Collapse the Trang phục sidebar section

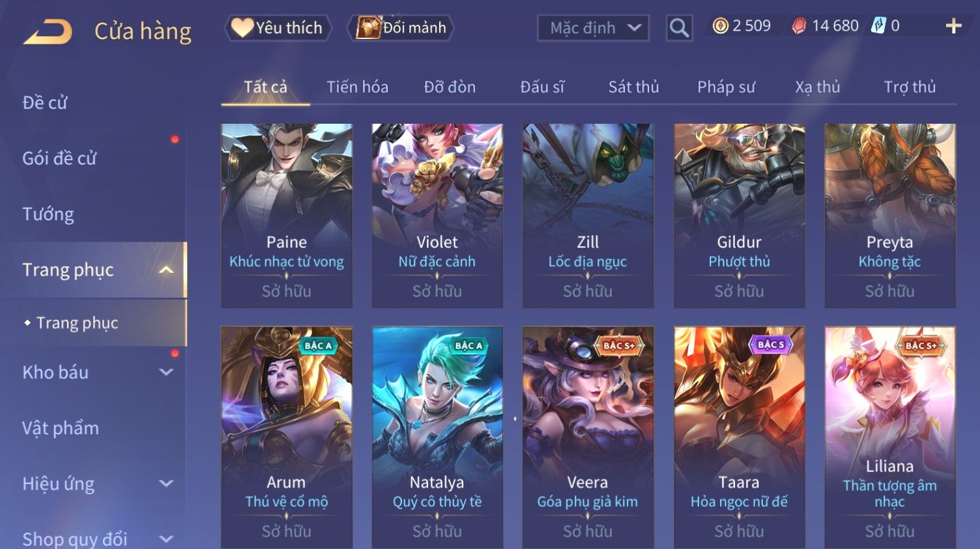[x=166, y=270]
